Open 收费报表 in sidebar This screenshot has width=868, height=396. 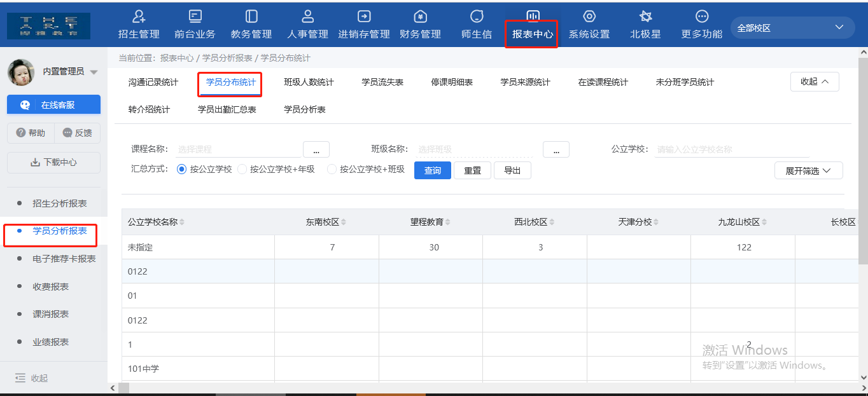tap(51, 287)
